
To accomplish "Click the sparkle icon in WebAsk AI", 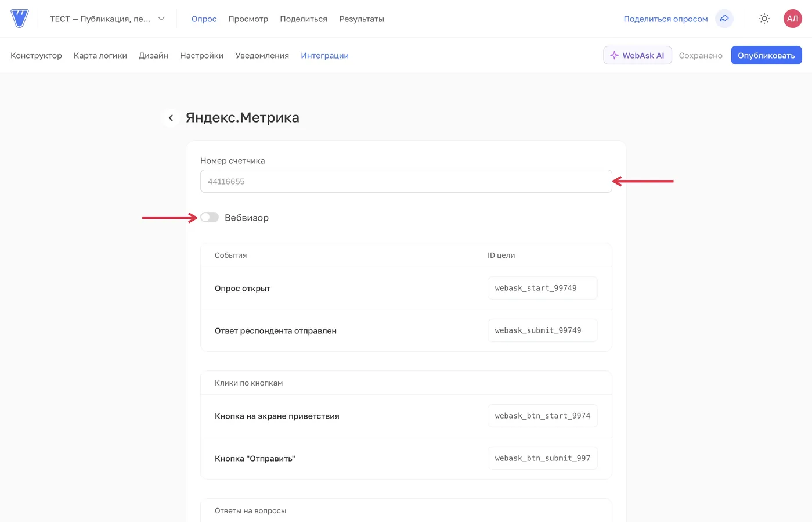I will pos(614,55).
